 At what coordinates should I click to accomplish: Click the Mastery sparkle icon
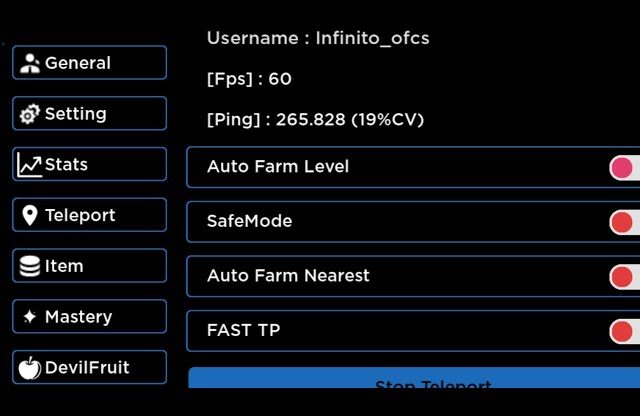tap(30, 317)
